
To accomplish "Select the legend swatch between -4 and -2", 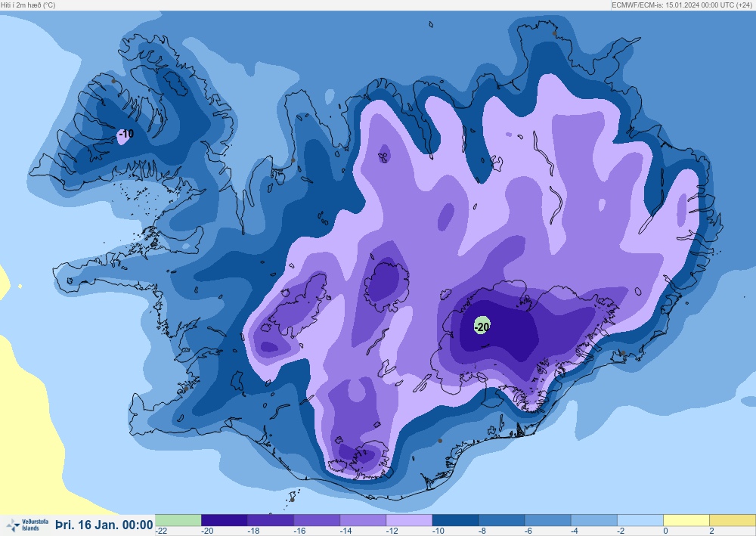I will tap(594, 520).
